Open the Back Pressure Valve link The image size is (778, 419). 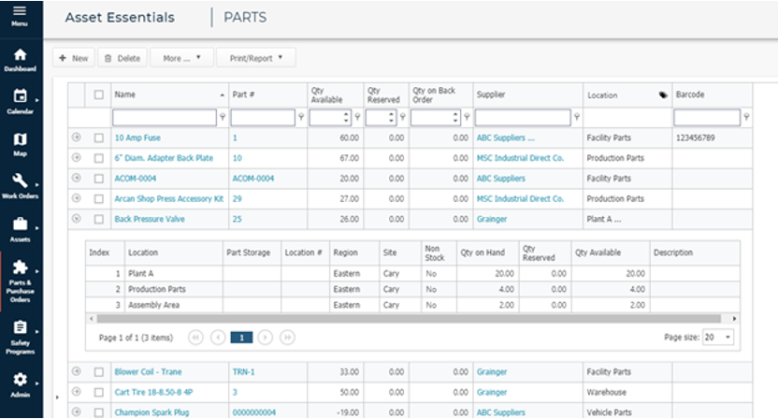coord(149,219)
